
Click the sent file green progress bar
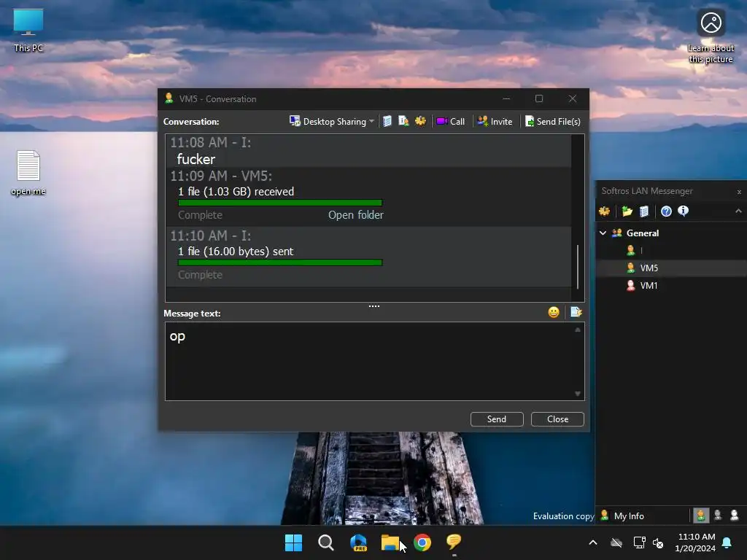[x=280, y=262]
